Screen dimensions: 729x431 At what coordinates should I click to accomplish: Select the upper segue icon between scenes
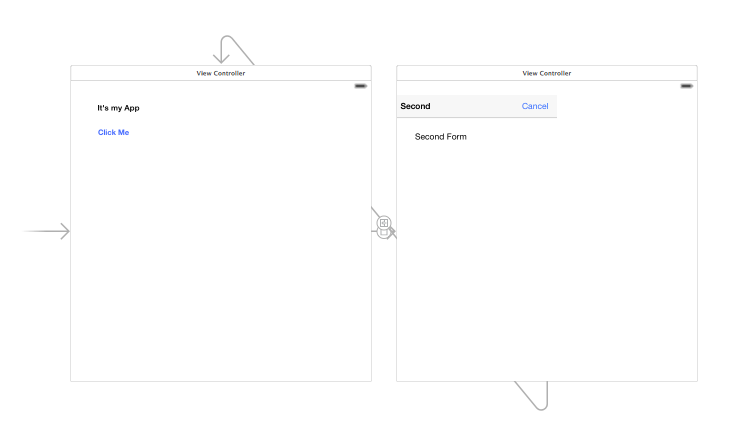[x=384, y=222]
